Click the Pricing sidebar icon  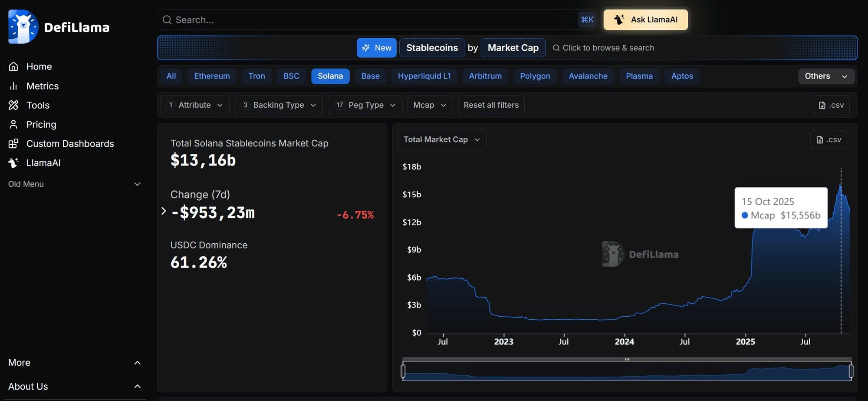pos(13,124)
